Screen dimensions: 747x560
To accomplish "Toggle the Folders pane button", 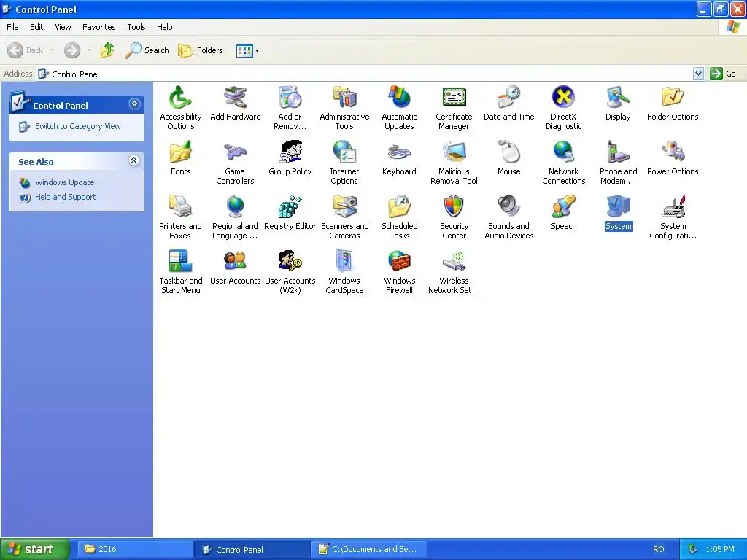I will 201,50.
